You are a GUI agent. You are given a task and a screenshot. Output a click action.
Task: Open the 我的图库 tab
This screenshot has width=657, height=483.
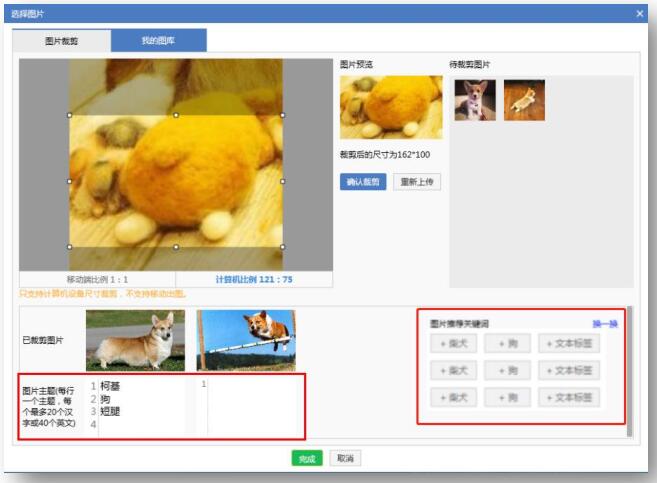pos(158,41)
